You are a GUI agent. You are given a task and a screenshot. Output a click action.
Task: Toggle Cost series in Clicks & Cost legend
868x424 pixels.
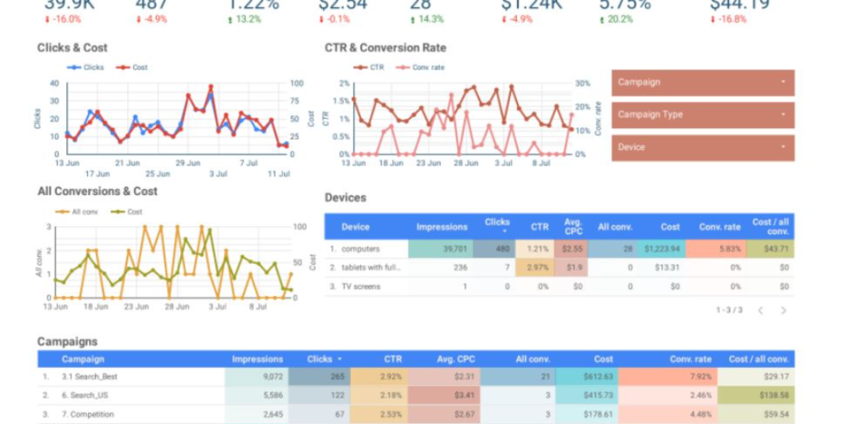(x=131, y=67)
